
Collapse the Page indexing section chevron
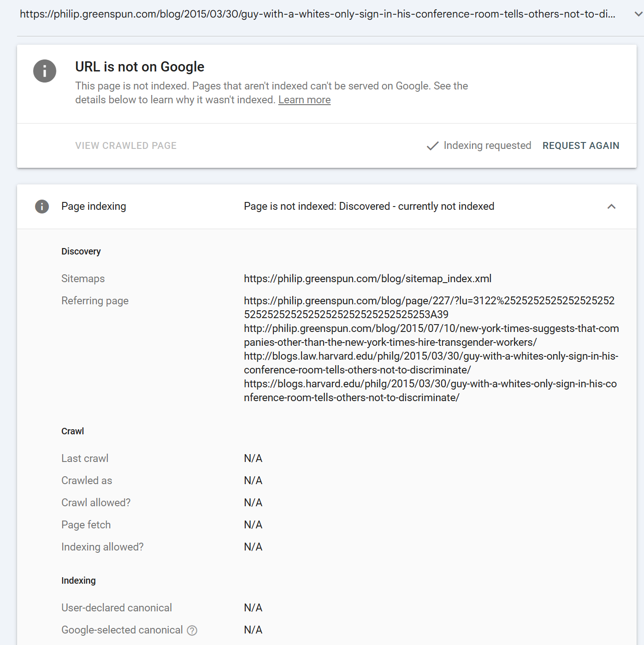611,207
